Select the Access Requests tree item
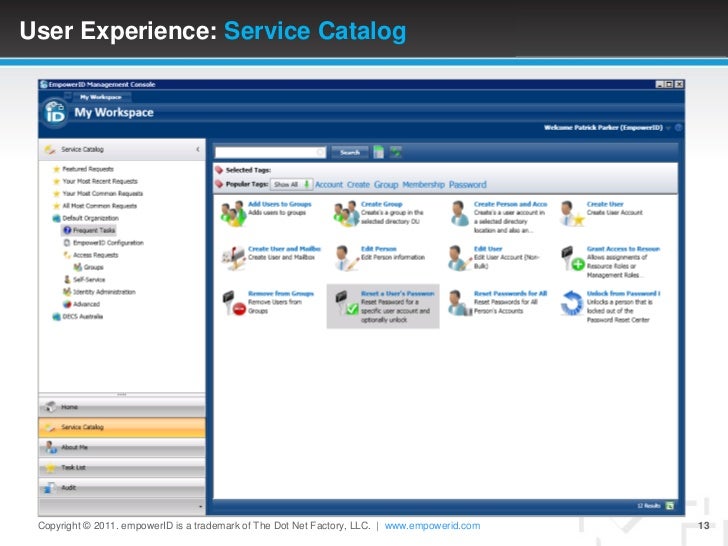 point(96,255)
